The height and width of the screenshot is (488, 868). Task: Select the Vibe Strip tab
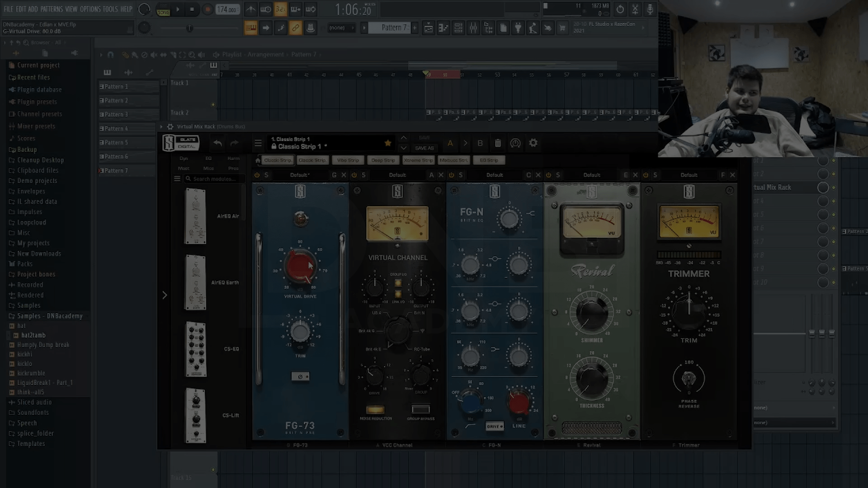(348, 160)
